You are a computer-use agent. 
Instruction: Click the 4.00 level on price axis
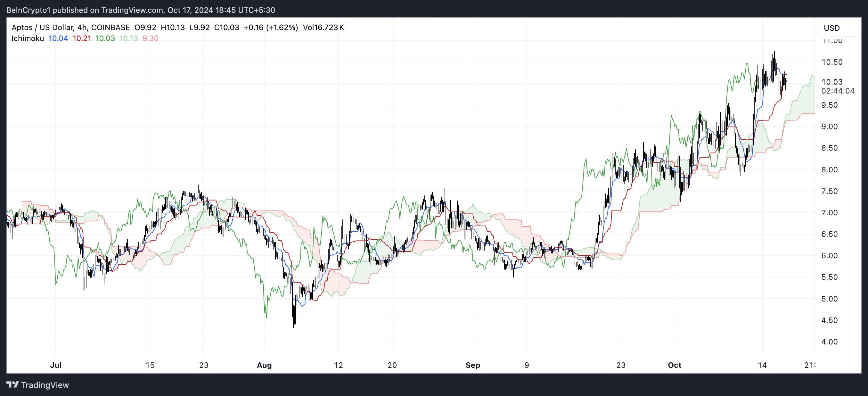[x=829, y=342]
